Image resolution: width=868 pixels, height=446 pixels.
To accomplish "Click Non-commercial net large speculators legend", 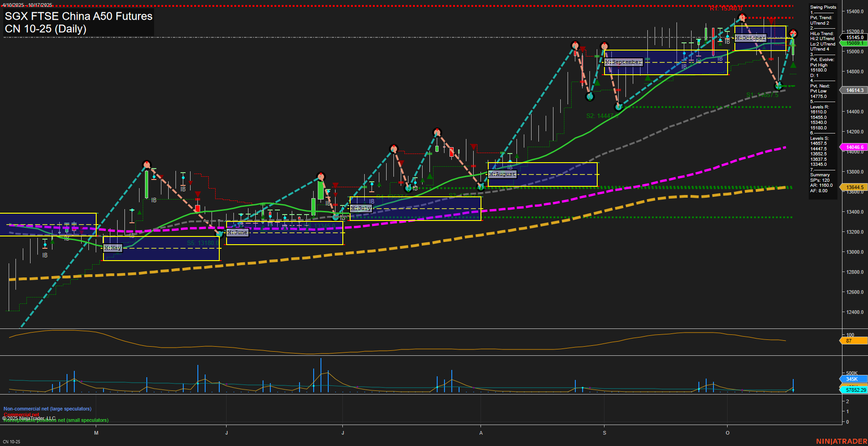I will coord(47,409).
